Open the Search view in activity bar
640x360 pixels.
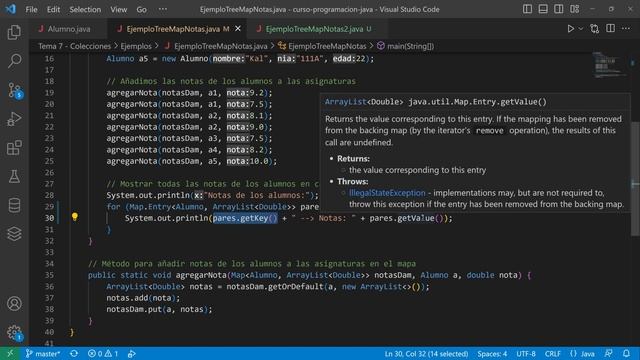(x=14, y=61)
